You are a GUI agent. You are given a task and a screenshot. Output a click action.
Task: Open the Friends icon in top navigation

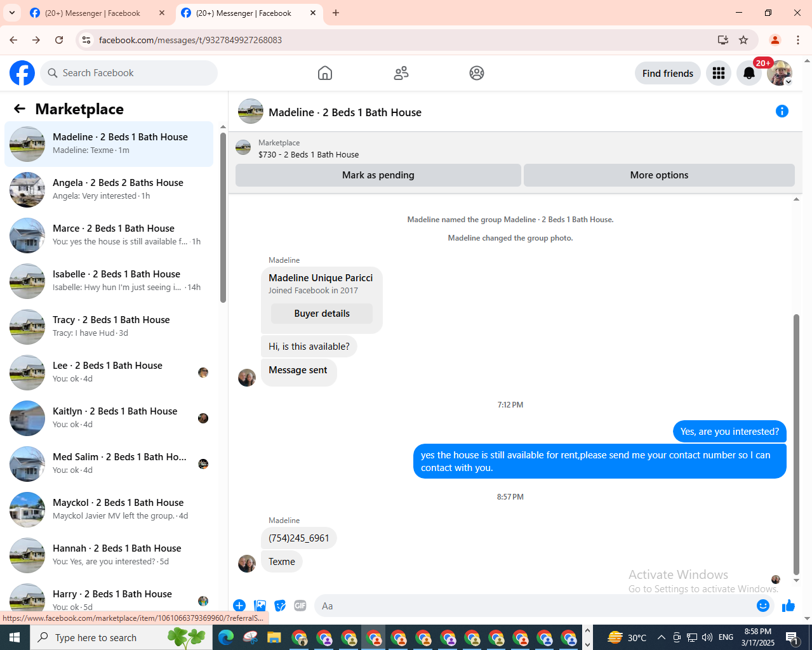(x=401, y=73)
